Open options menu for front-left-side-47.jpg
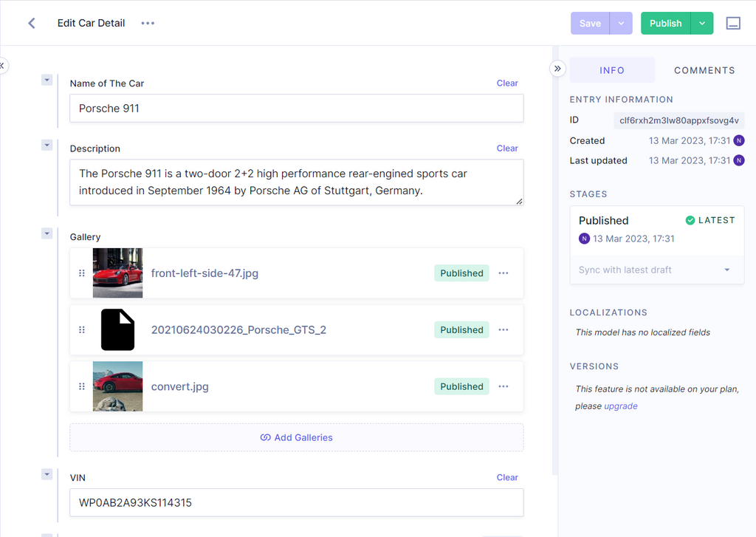The width and height of the screenshot is (756, 537). pos(504,273)
